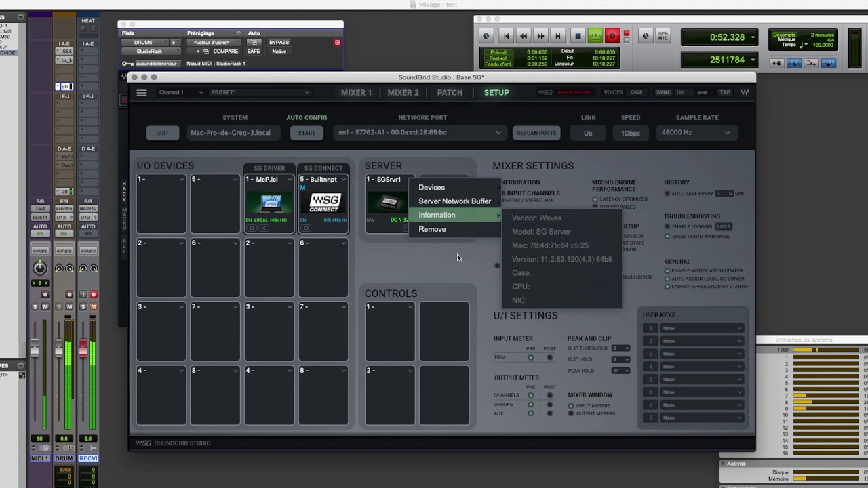Arm the red Record button in transport
Screen dimensions: 868x488
(612, 36)
